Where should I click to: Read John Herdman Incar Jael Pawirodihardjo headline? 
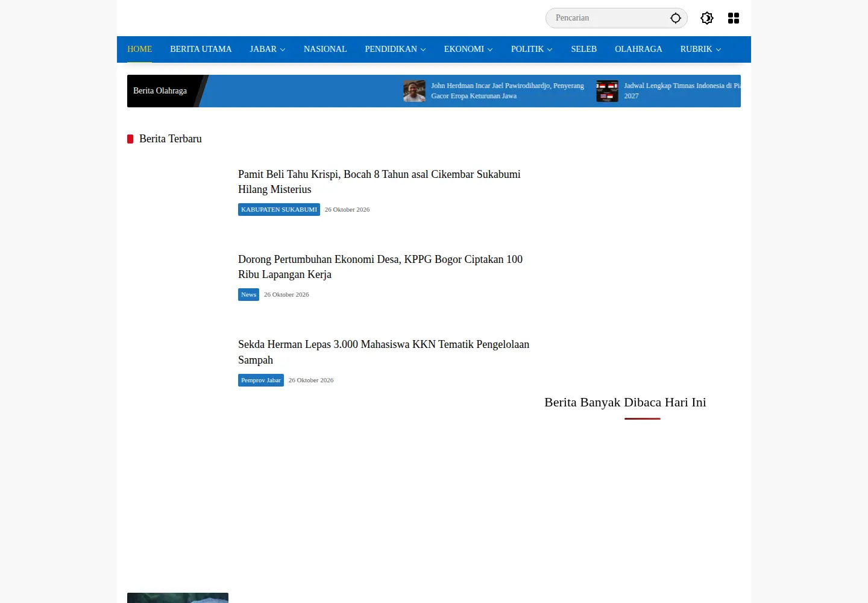pos(508,91)
